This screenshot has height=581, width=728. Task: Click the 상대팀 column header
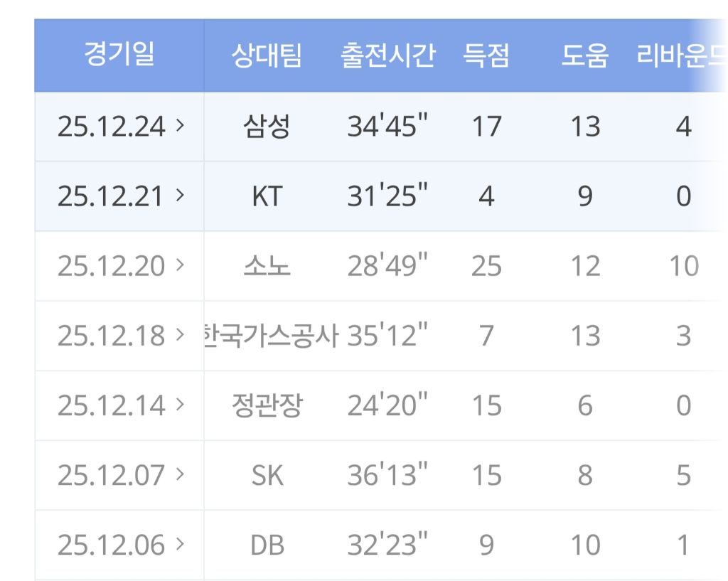pyautogui.click(x=267, y=56)
